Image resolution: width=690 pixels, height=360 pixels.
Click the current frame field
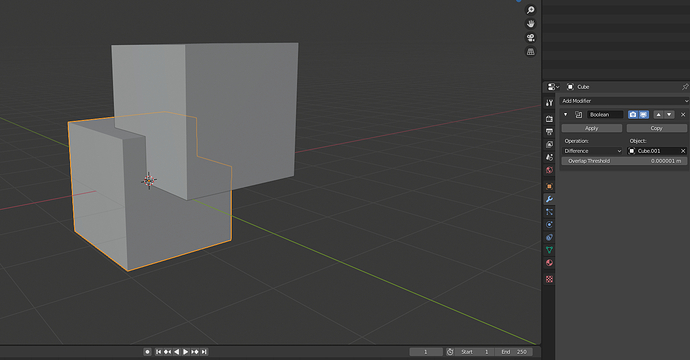[x=426, y=352]
